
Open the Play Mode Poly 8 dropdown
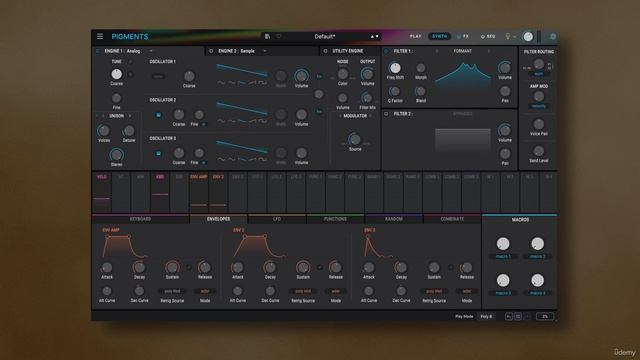coord(486,316)
